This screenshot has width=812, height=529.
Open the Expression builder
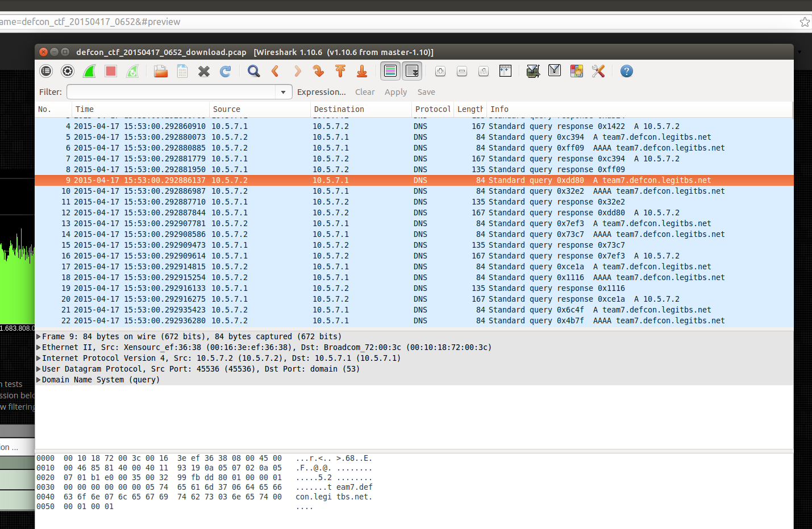click(322, 91)
